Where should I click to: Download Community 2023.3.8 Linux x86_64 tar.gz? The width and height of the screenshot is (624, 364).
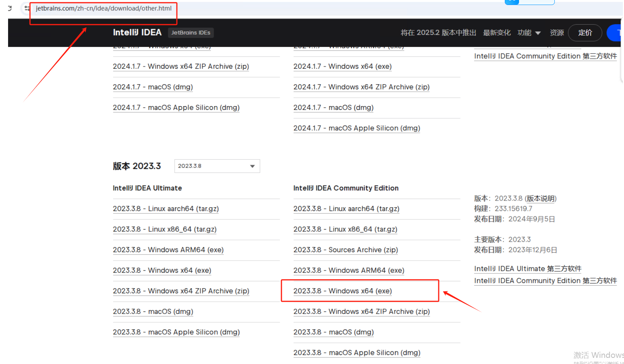pyautogui.click(x=345, y=229)
